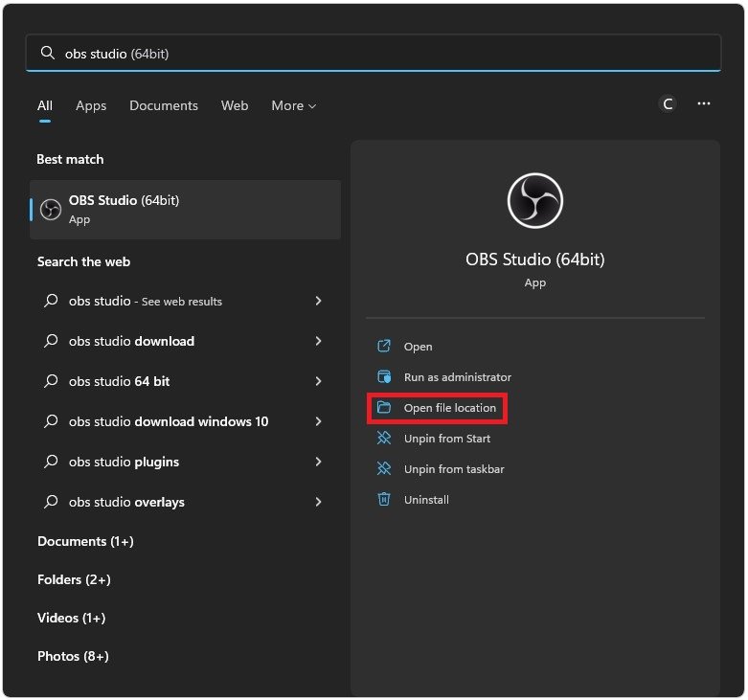
Task: Expand the More filter dropdown
Action: click(x=293, y=105)
